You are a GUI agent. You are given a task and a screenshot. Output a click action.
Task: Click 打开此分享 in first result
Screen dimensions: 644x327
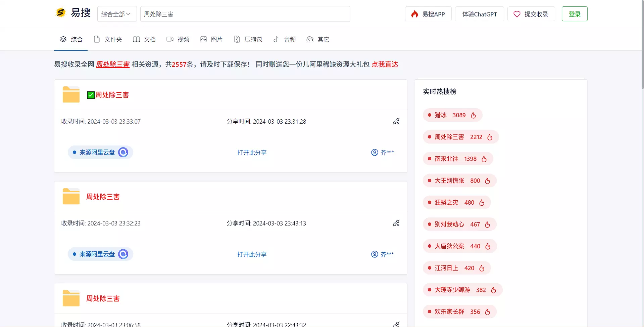coord(252,153)
